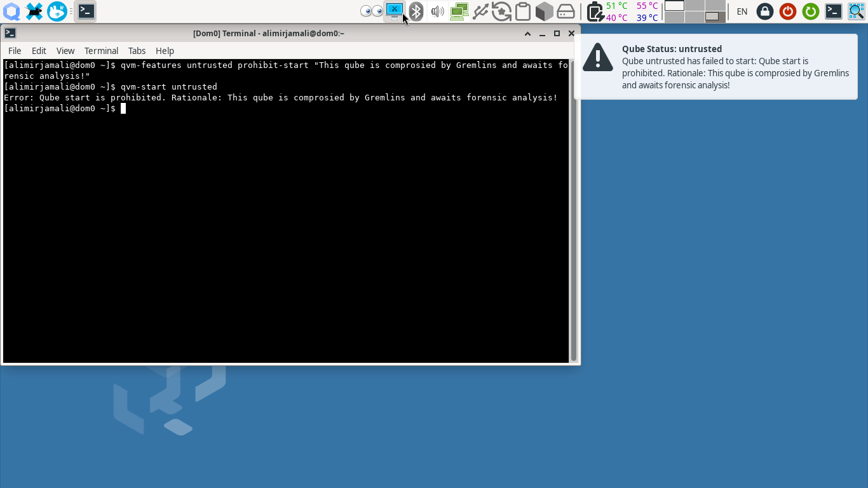Screen dimensions: 868x488
Task: Open the volume speaker control
Action: [437, 11]
